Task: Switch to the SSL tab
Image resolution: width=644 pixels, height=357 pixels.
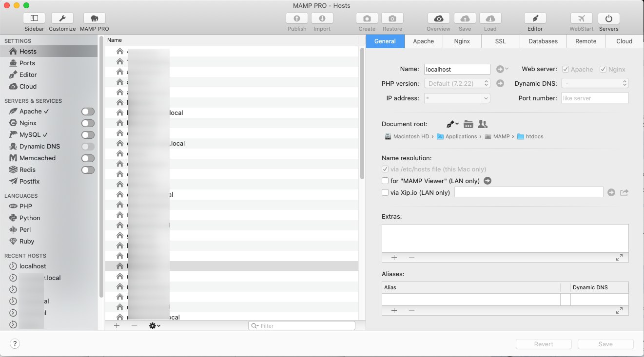Action: (500, 41)
